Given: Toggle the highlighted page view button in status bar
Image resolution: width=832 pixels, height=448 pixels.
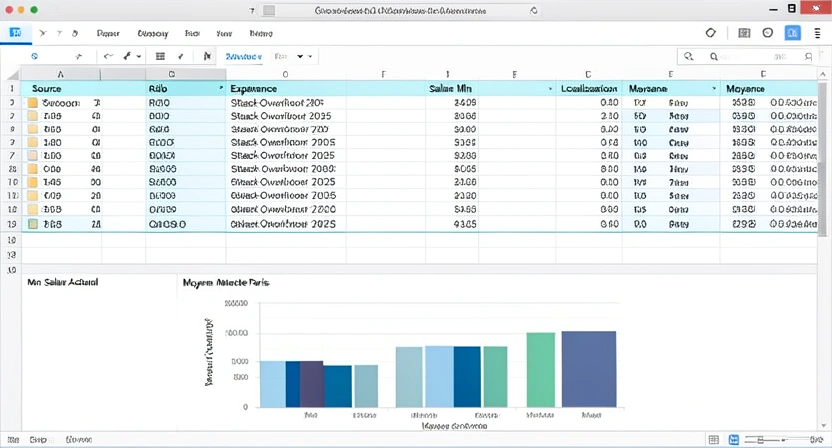Looking at the screenshot, I should click(736, 439).
